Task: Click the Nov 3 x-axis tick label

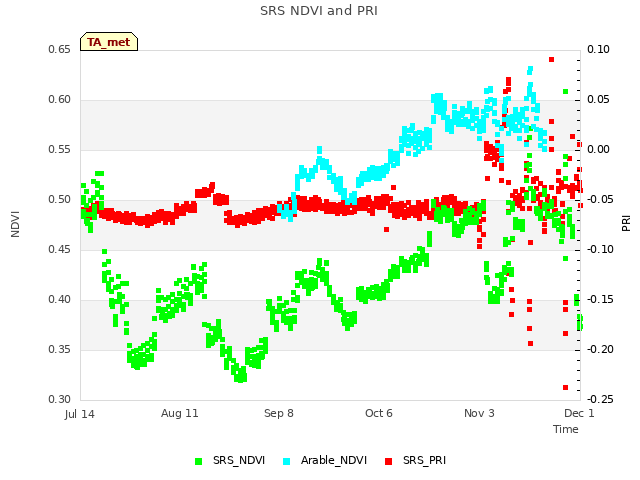Action: click(x=479, y=413)
